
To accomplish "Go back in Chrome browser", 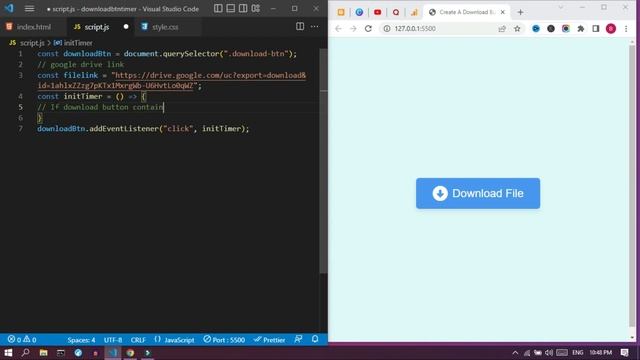I will click(x=338, y=29).
